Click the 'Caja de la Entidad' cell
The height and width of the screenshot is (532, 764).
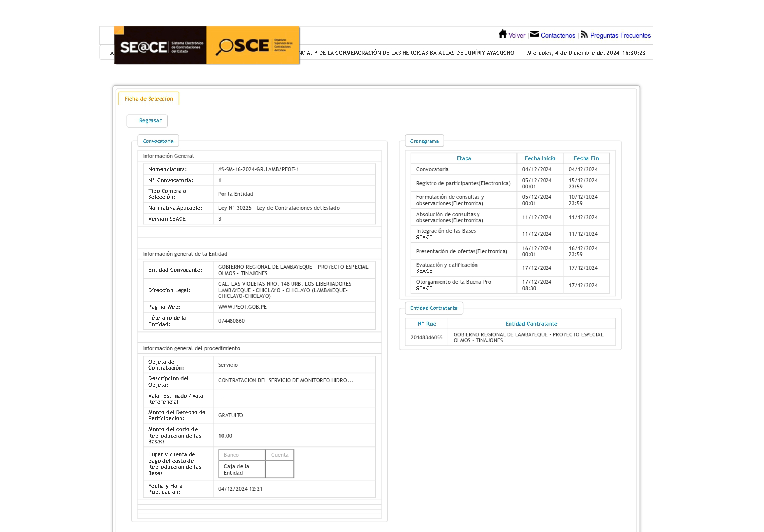pos(242,469)
